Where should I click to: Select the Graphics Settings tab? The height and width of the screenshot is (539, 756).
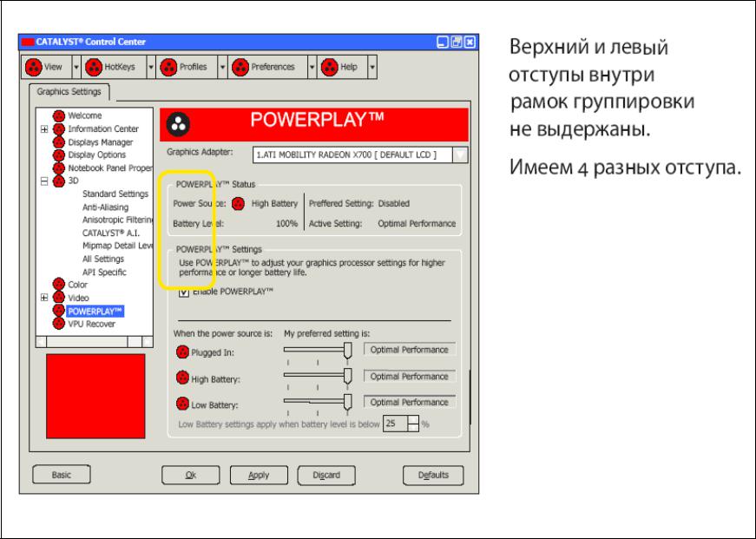point(69,92)
